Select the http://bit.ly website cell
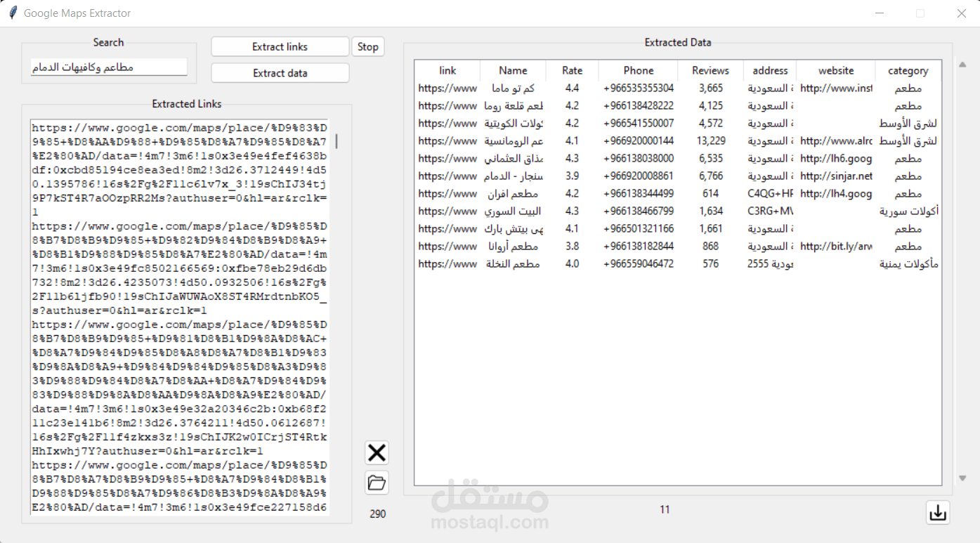Viewport: 980px width, 543px height. 836,247
